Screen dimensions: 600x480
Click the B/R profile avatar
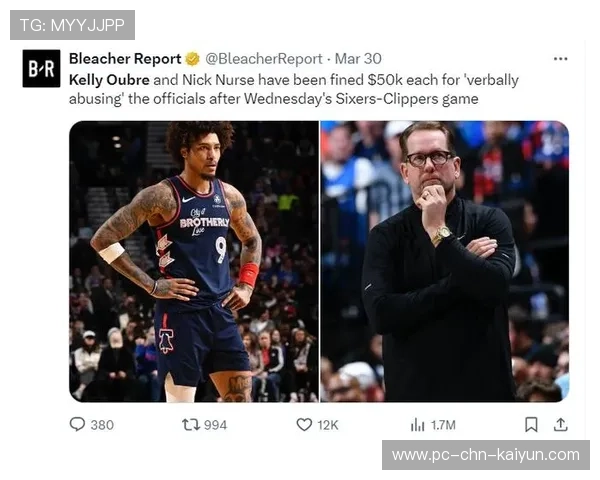(x=41, y=69)
